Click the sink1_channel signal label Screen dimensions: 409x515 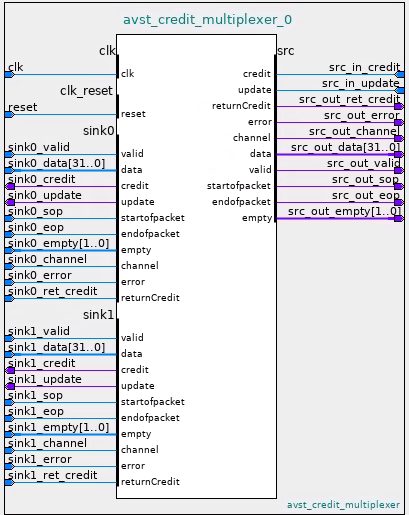[47, 443]
